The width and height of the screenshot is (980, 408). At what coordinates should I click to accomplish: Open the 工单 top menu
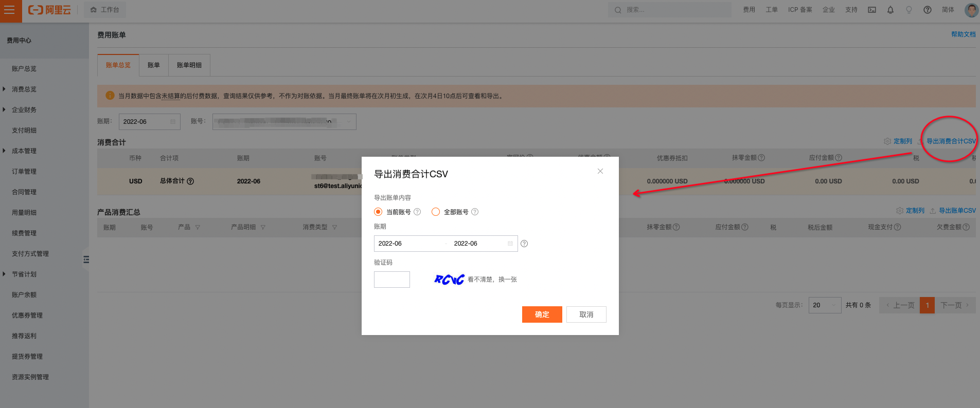tap(772, 10)
